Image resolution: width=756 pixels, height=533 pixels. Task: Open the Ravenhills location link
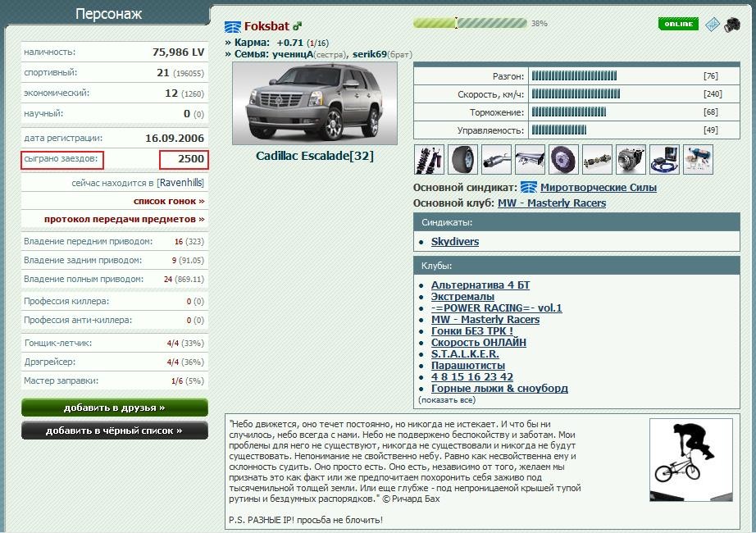pyautogui.click(x=181, y=183)
